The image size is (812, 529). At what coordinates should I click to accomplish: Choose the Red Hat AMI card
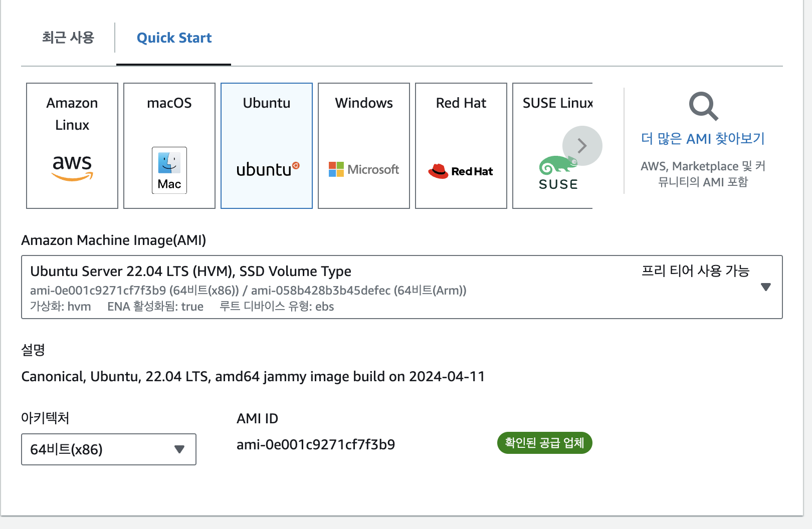461,146
